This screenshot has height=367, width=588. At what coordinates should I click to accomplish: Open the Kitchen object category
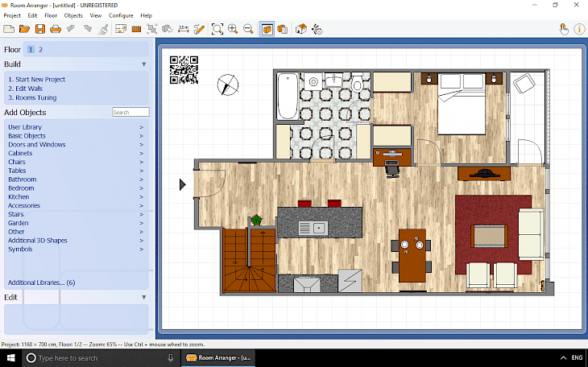pos(76,197)
